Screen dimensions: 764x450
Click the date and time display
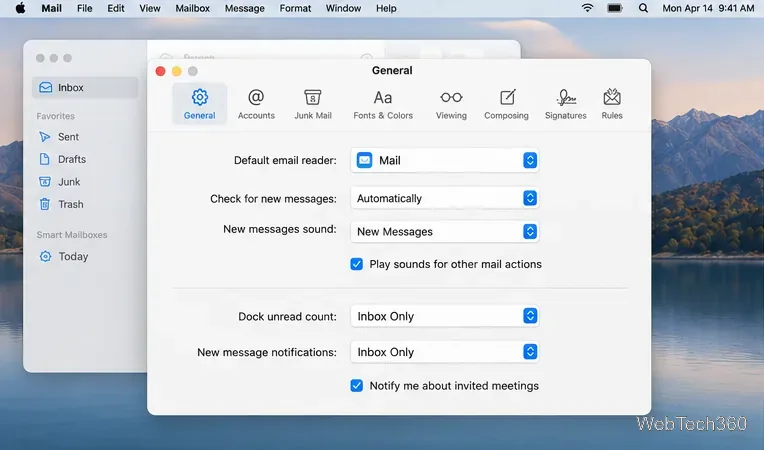pyautogui.click(x=708, y=8)
